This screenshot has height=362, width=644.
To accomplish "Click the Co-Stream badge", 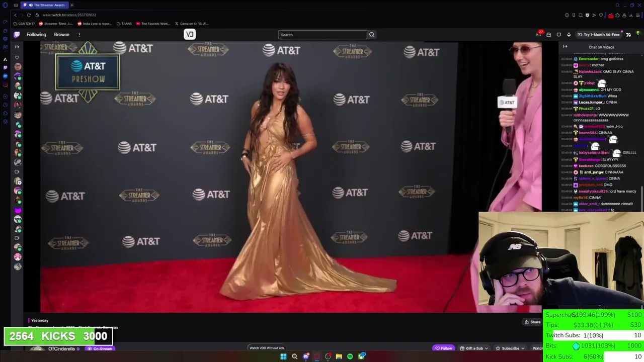I will click(x=100, y=348).
